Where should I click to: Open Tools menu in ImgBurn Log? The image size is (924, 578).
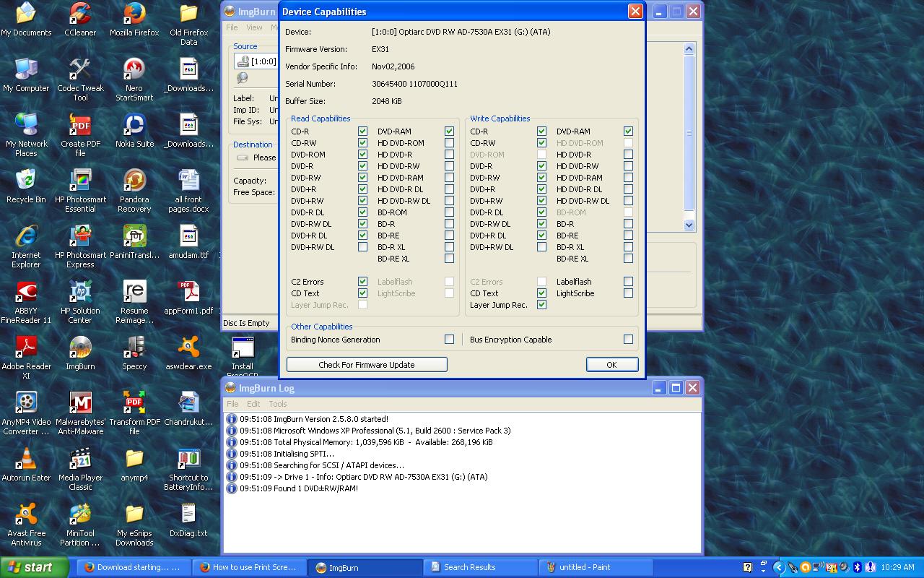277,404
